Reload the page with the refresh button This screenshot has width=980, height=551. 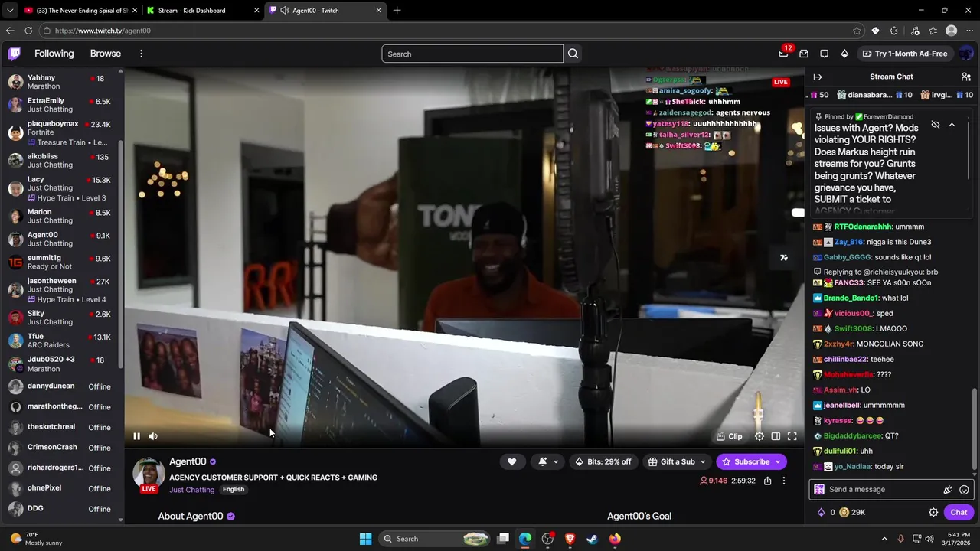pos(28,31)
